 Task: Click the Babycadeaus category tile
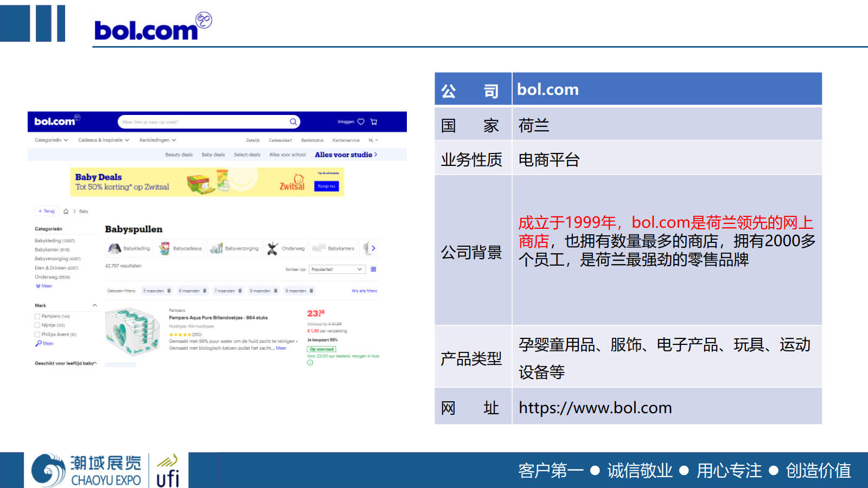180,248
